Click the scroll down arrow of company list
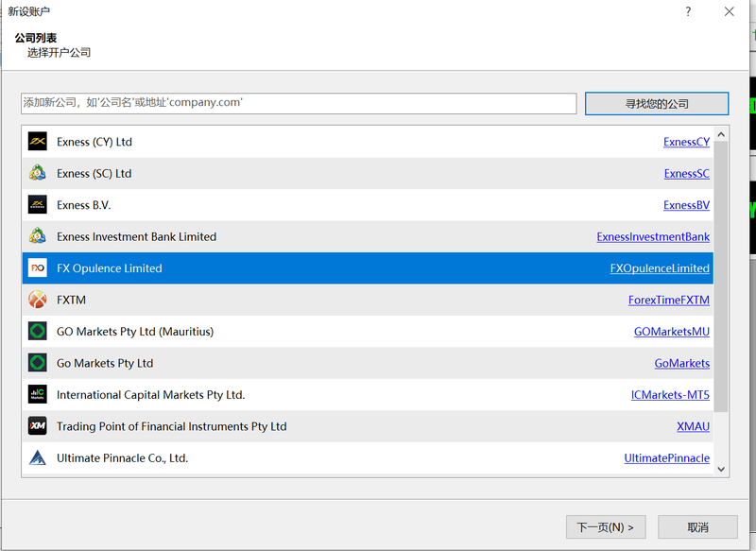This screenshot has height=551, width=756. point(721,468)
